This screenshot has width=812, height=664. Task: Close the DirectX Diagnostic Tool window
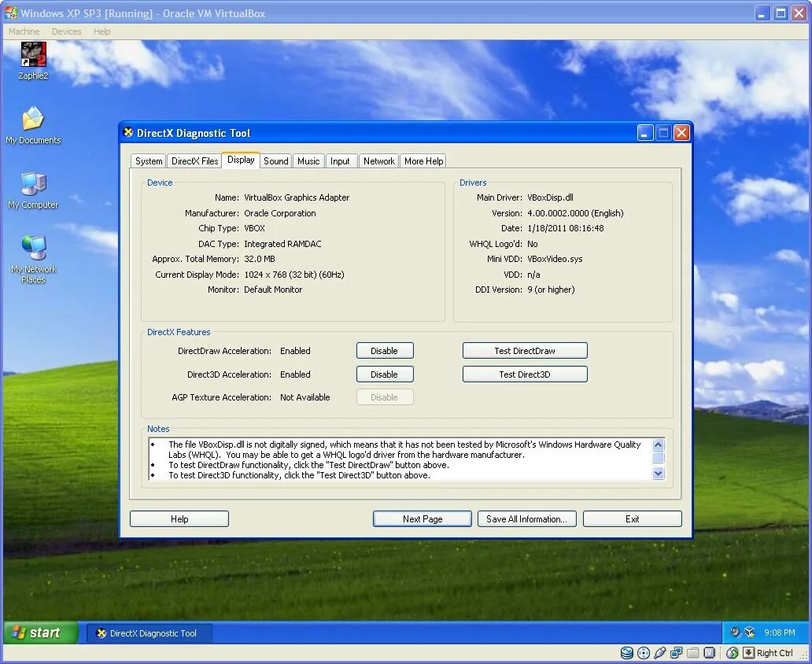[682, 133]
